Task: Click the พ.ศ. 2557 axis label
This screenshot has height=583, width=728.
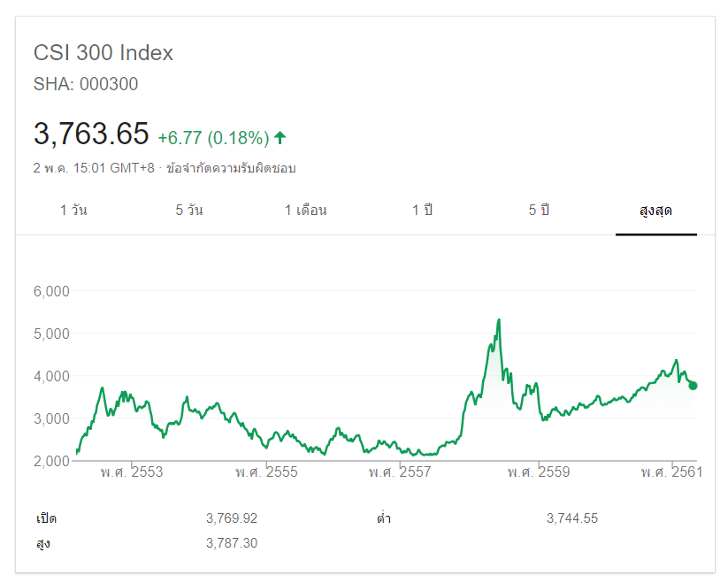Action: (x=400, y=472)
